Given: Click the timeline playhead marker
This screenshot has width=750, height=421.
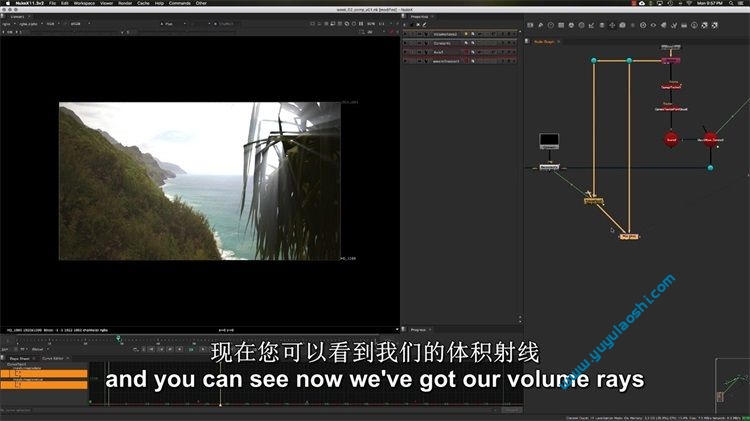Looking at the screenshot, I should pos(118,339).
